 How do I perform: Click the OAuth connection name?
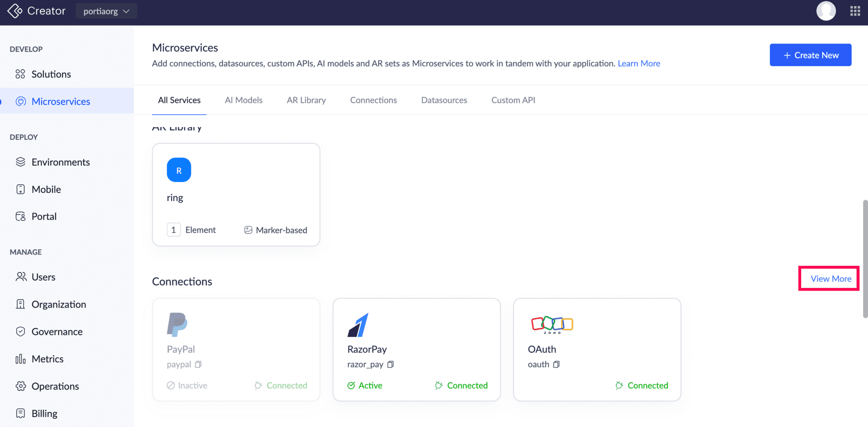click(x=542, y=349)
